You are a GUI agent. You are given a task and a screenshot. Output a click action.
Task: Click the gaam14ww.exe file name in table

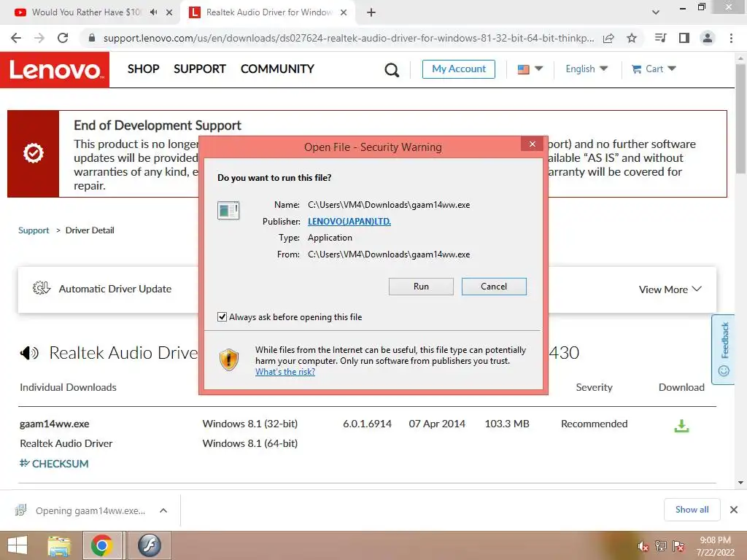[54, 424]
